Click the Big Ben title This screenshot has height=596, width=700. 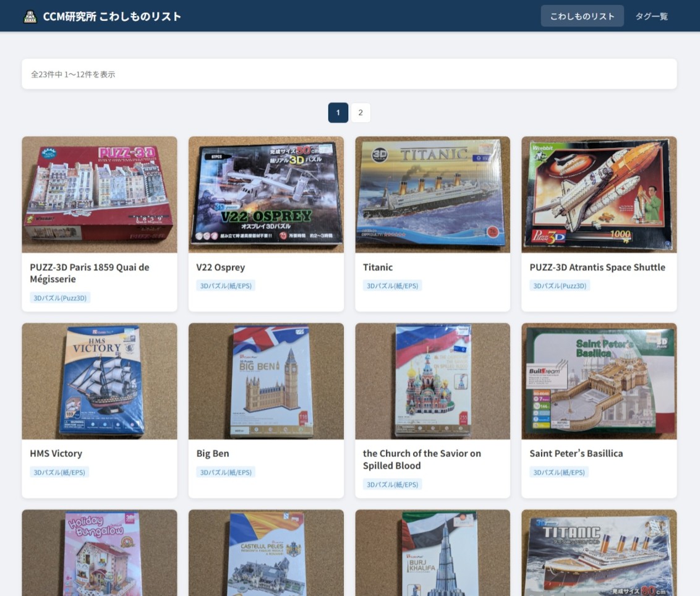tap(213, 454)
